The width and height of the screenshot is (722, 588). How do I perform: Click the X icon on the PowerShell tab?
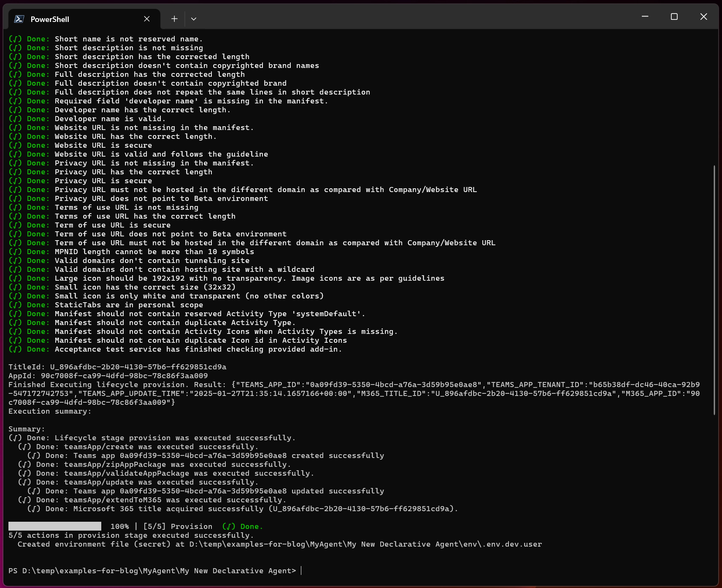point(147,19)
